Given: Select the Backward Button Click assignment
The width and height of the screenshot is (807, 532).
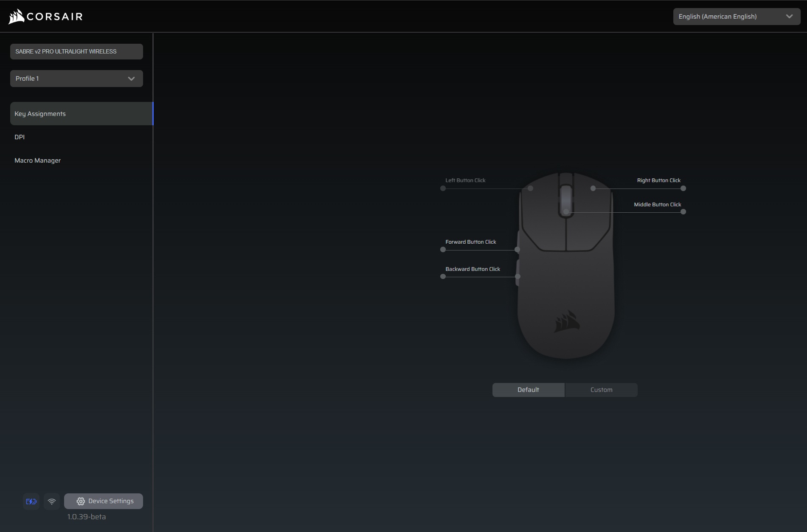Looking at the screenshot, I should 472,269.
